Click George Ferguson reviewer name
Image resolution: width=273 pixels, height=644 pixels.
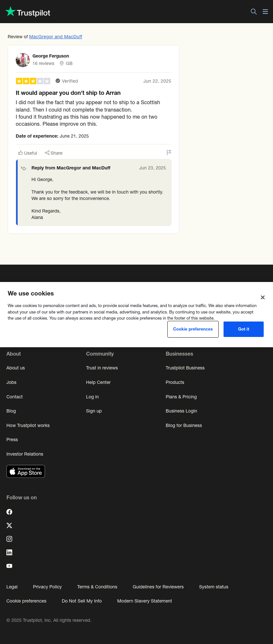click(51, 56)
